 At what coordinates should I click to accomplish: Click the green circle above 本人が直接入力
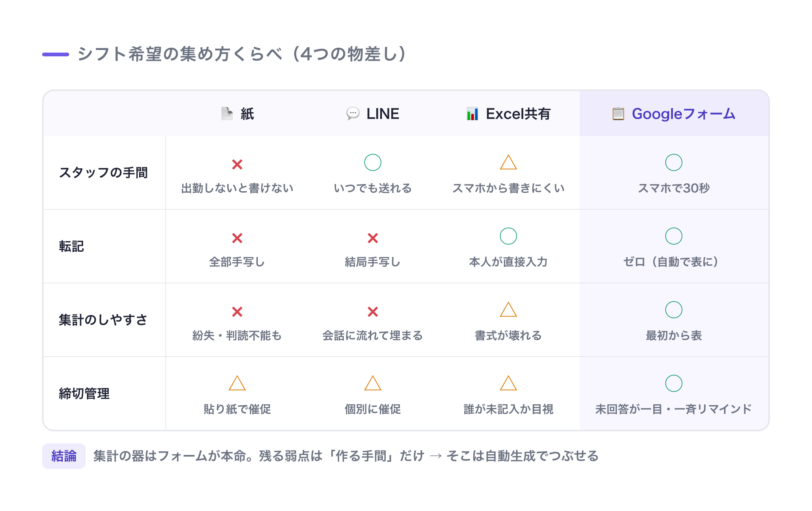[x=508, y=236]
